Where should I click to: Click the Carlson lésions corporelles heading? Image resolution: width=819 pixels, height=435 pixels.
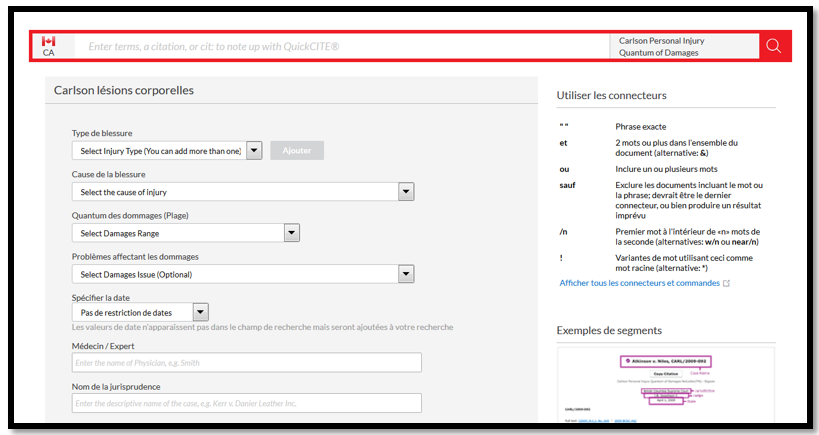tap(124, 90)
